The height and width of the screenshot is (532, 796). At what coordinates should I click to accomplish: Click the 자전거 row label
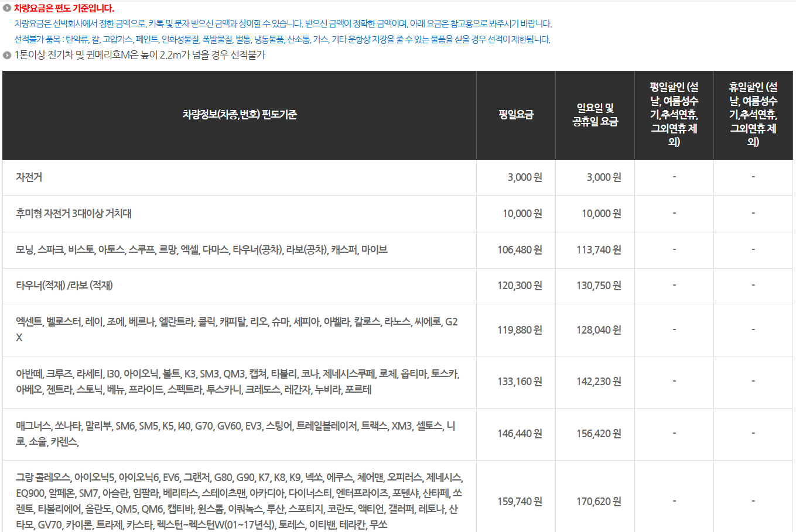(29, 177)
